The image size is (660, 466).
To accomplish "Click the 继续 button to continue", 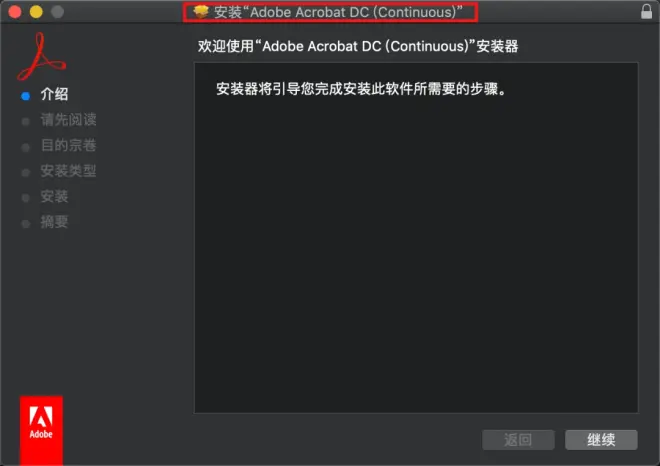I will [x=601, y=440].
